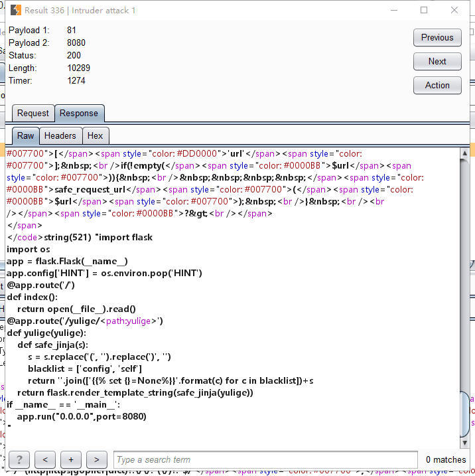Image resolution: width=475 pixels, height=476 pixels.
Task: Jump to previous search match with < button
Action: click(44, 459)
